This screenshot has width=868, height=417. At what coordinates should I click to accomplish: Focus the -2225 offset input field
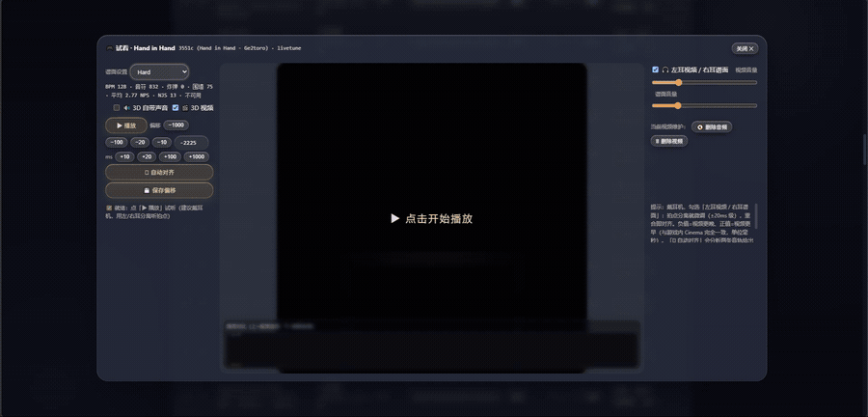(x=192, y=142)
